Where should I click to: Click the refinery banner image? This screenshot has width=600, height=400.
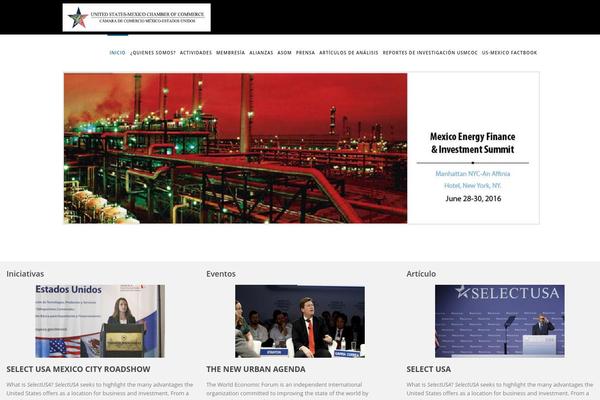pos(235,148)
